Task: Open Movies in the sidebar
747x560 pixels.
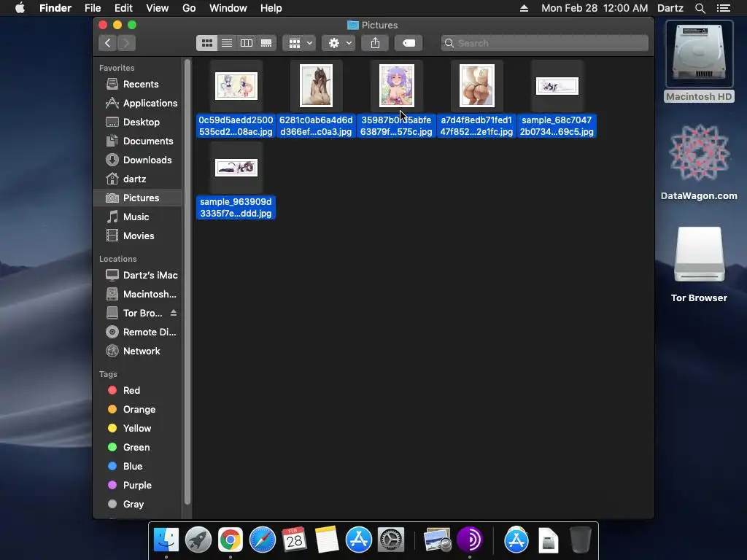Action: pyautogui.click(x=138, y=236)
